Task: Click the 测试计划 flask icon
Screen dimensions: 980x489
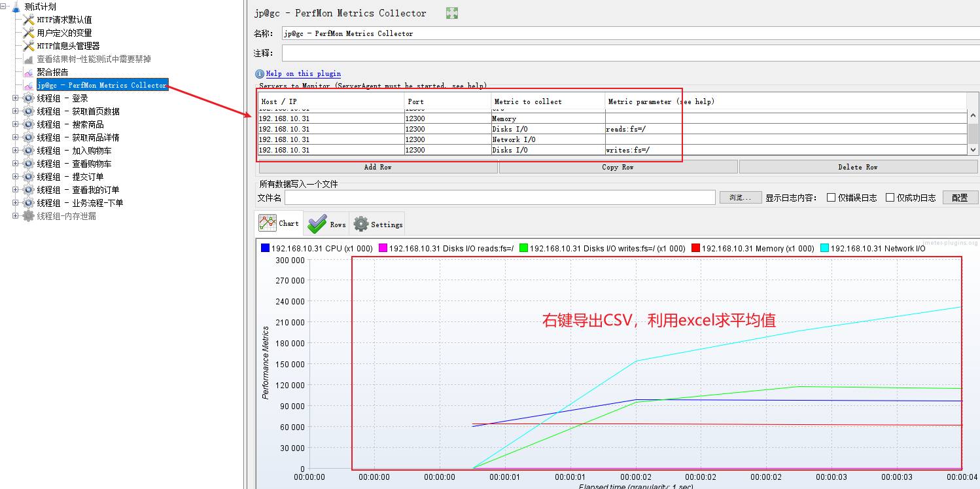Action: click(x=16, y=7)
